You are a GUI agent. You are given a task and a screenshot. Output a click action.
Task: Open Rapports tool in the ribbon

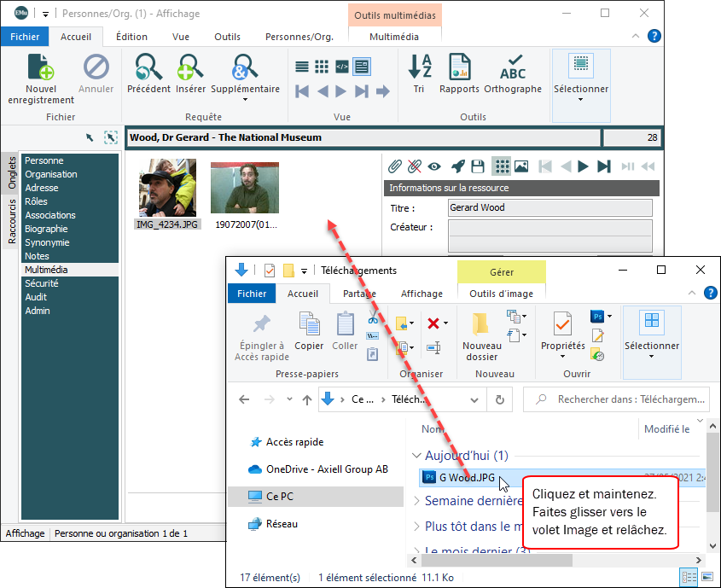pyautogui.click(x=459, y=68)
